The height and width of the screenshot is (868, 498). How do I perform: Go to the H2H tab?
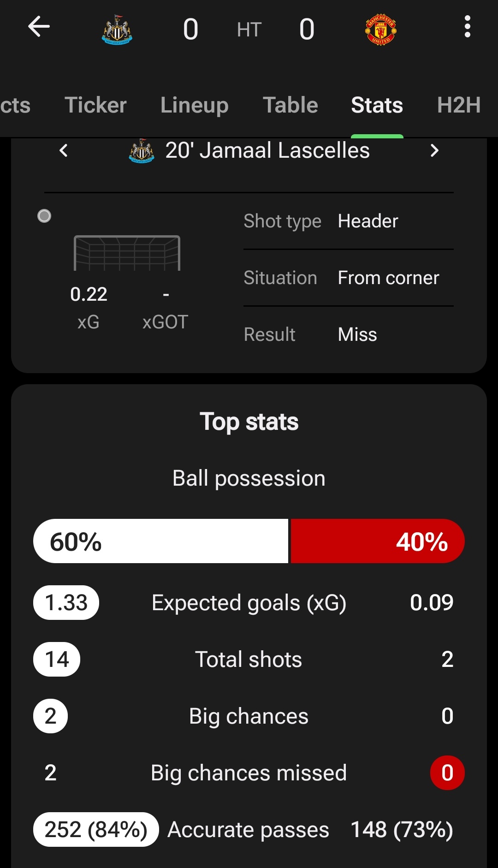coord(458,105)
